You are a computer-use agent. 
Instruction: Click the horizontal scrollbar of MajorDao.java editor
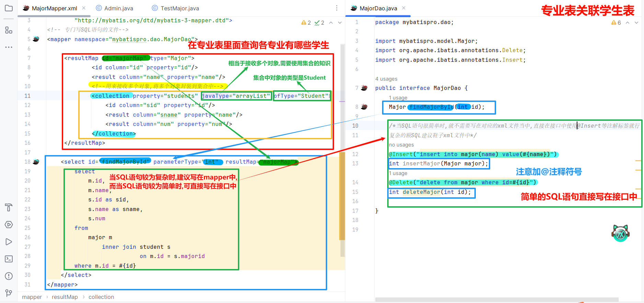(497, 300)
